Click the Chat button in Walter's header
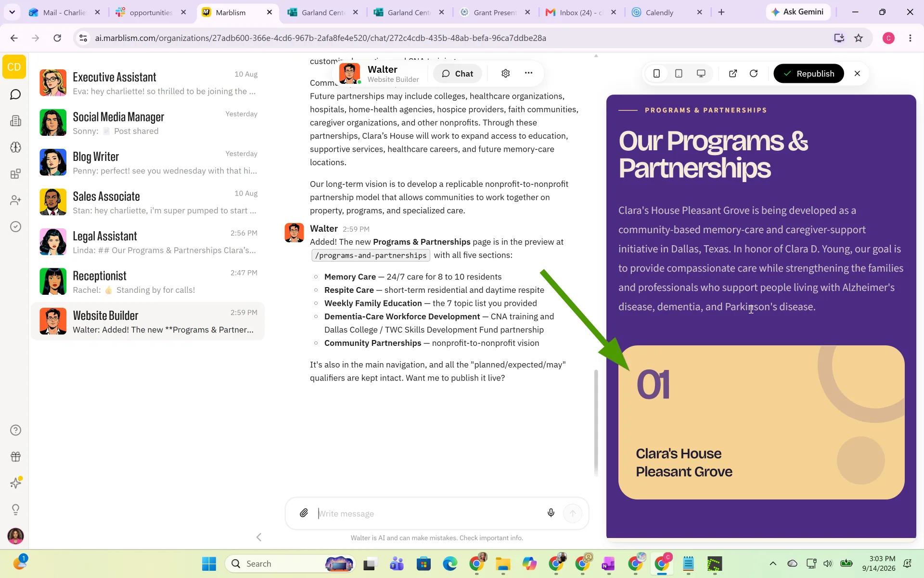The height and width of the screenshot is (578, 924). (x=457, y=73)
